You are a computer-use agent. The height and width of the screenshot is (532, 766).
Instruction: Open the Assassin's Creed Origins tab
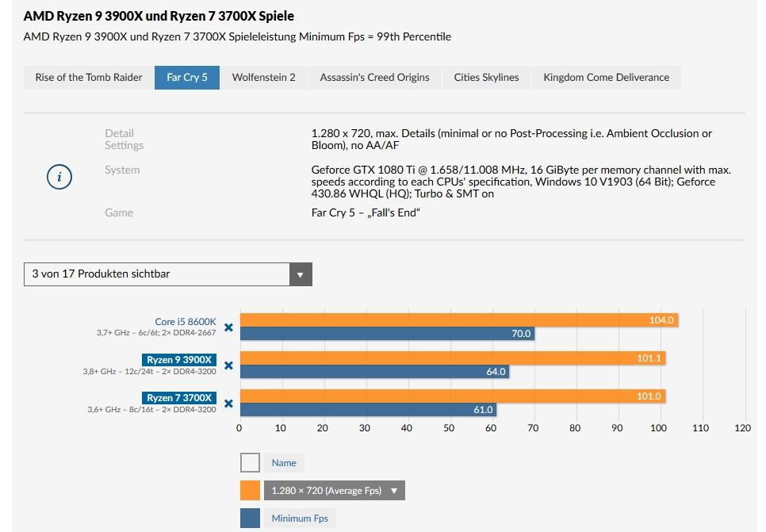pos(375,78)
